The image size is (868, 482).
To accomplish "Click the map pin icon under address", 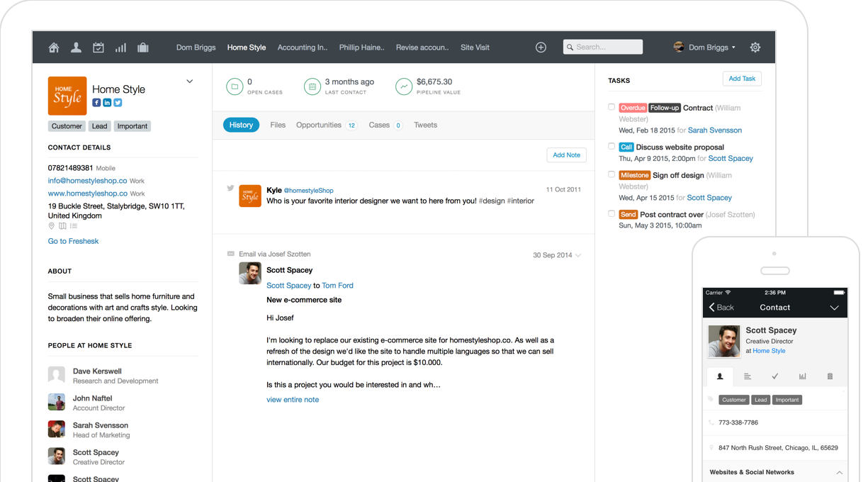I will click(x=51, y=226).
